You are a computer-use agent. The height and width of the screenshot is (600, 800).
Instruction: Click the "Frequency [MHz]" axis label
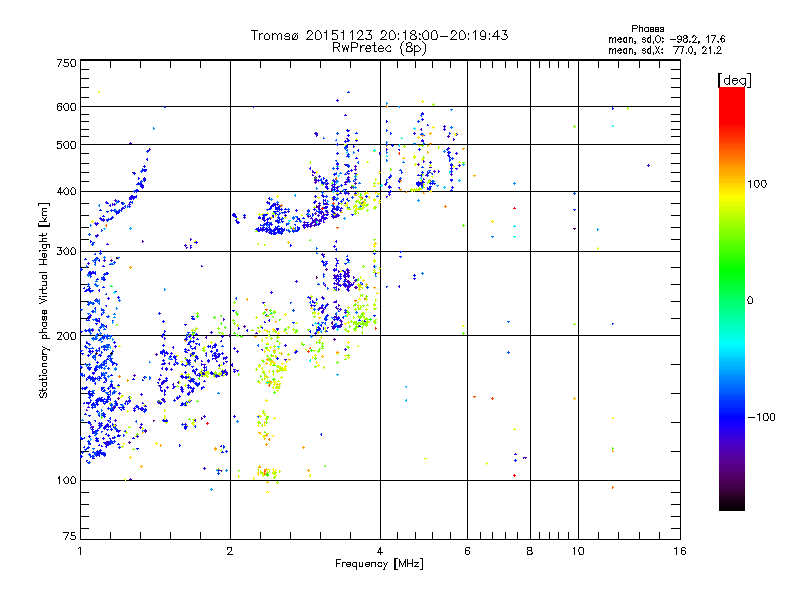click(379, 564)
